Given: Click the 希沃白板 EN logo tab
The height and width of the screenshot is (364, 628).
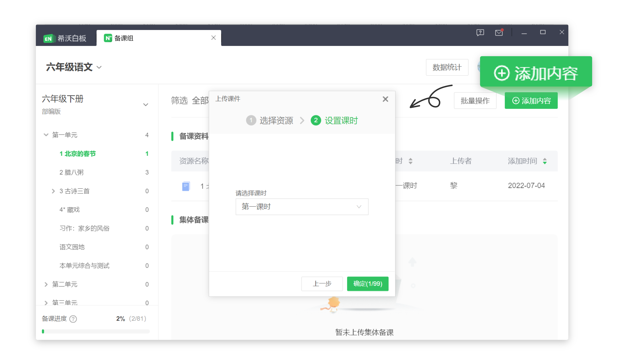Looking at the screenshot, I should [65, 38].
